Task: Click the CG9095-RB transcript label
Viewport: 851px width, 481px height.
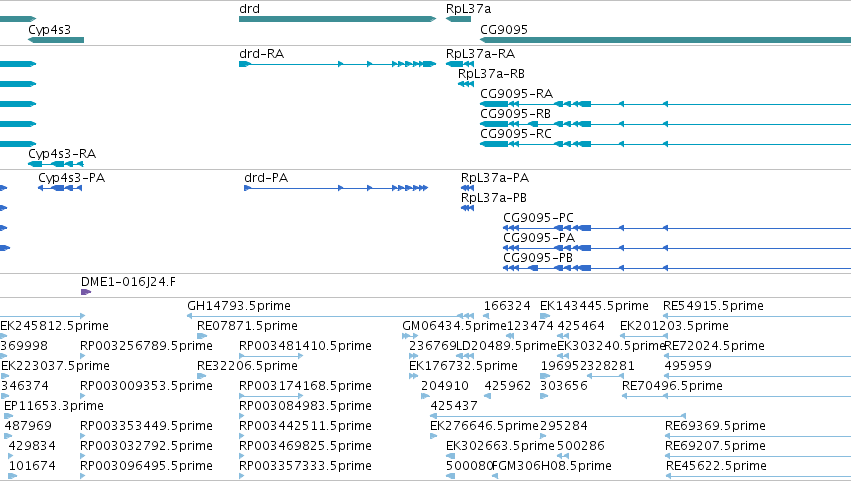Action: pos(515,113)
